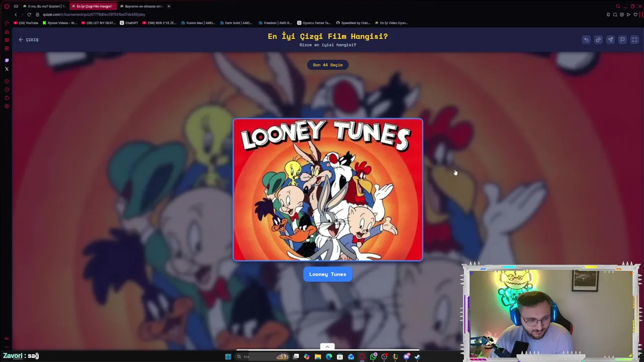Open the Oyuncu Temalı bookmark

pyautogui.click(x=314, y=23)
